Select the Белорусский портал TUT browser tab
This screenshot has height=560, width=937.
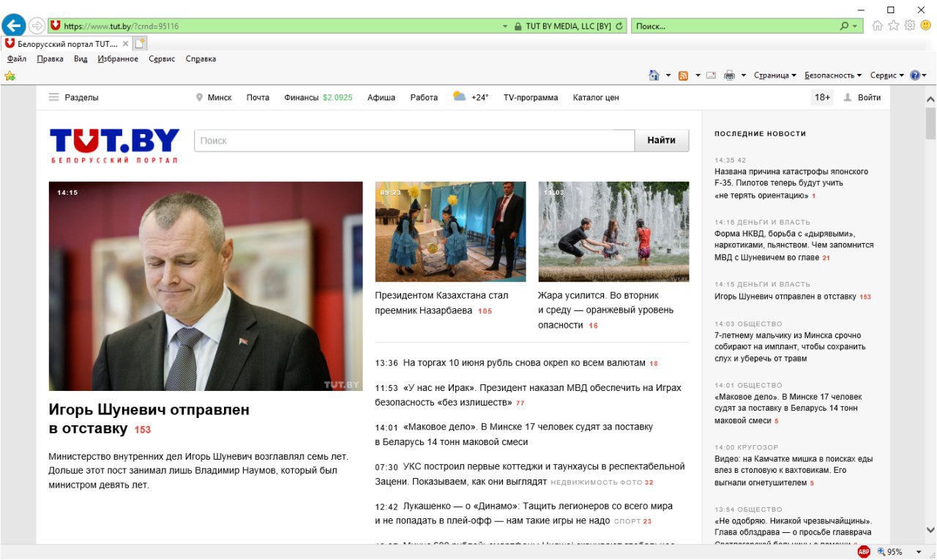[66, 44]
